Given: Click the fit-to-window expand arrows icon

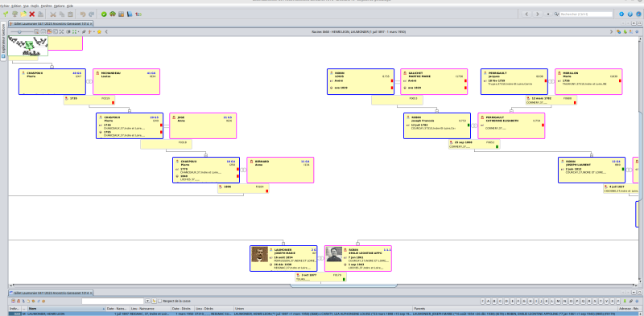Looking at the screenshot, I should tap(62, 31).
